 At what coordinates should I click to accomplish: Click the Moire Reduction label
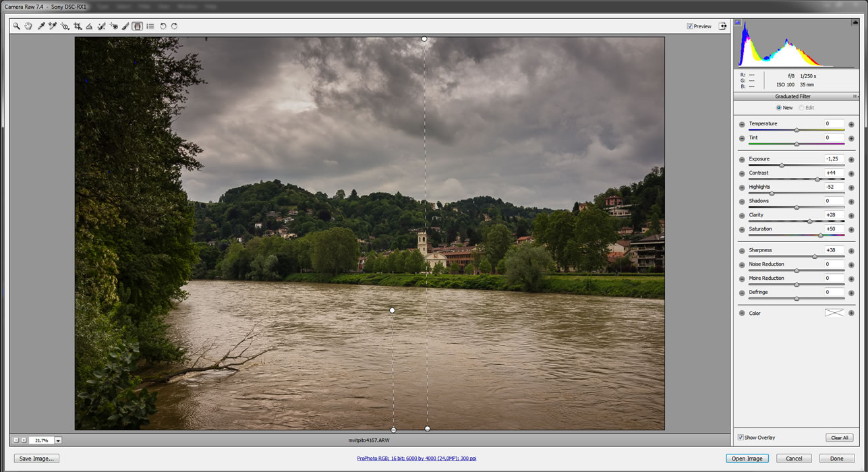766,278
